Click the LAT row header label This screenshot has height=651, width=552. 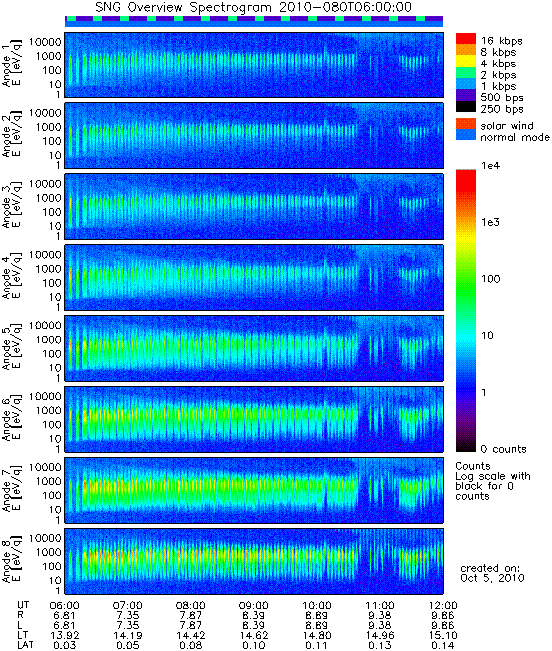(x=25, y=645)
